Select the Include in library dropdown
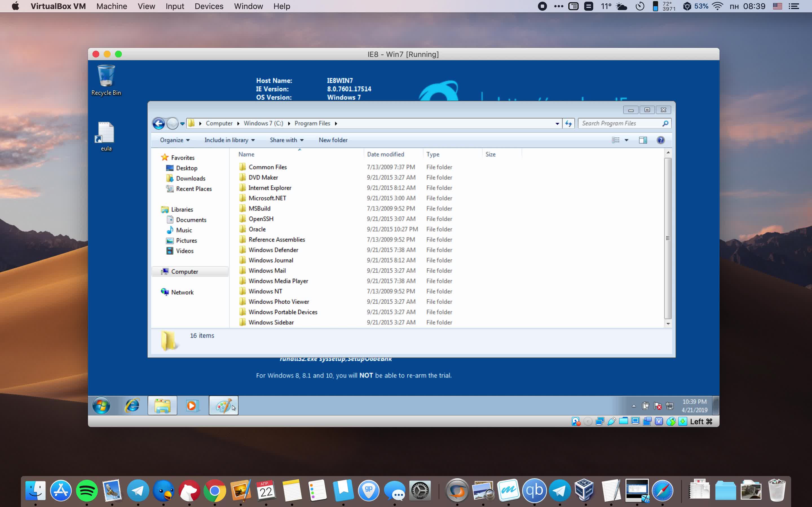 click(229, 140)
